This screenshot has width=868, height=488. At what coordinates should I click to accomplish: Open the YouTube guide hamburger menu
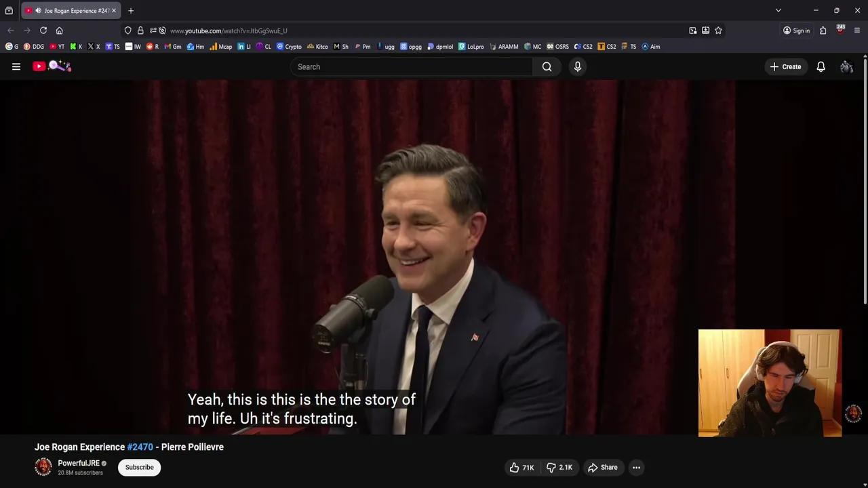click(16, 66)
